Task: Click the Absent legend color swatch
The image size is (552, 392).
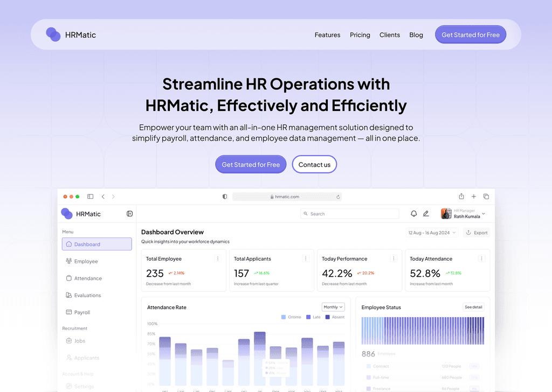Action: [x=327, y=317]
